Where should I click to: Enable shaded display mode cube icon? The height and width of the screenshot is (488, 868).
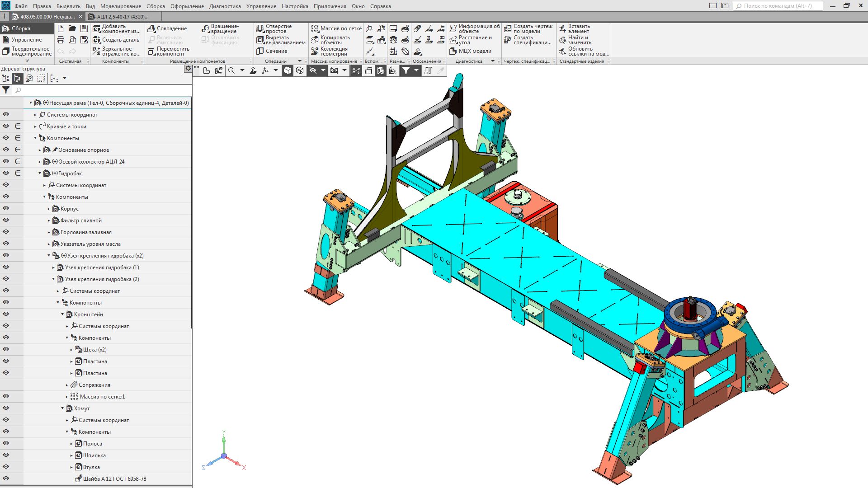pos(288,70)
